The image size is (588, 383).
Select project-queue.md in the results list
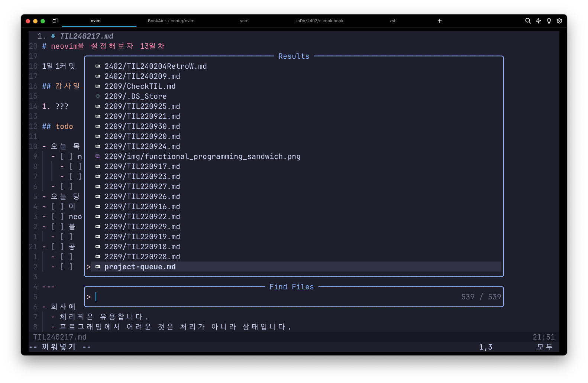pos(140,267)
